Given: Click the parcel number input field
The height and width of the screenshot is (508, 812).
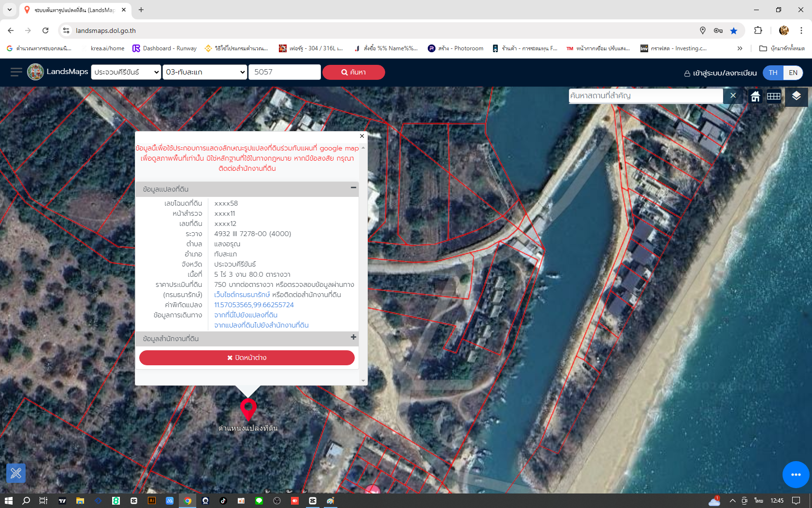Looking at the screenshot, I should [x=284, y=72].
